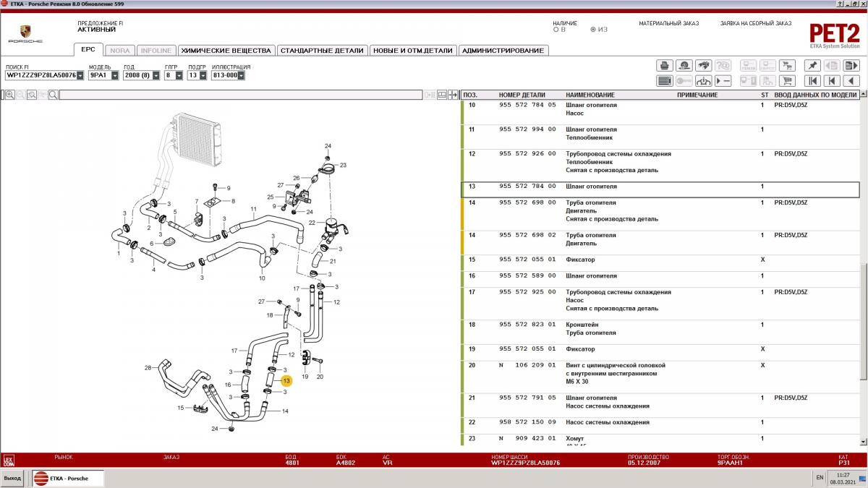This screenshot has height=488, width=868.
Task: Open the МОДЕЛЬ dropdown showing 9PA1
Action: tap(115, 75)
